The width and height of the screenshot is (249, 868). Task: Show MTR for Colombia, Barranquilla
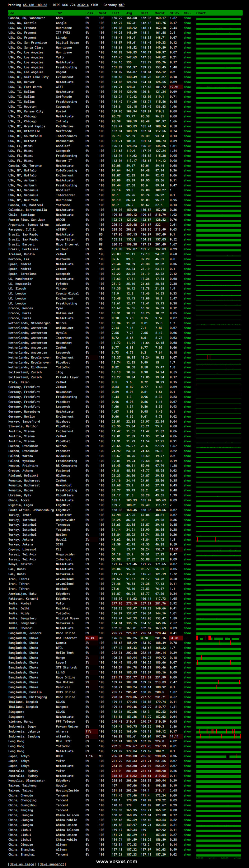point(187,210)
